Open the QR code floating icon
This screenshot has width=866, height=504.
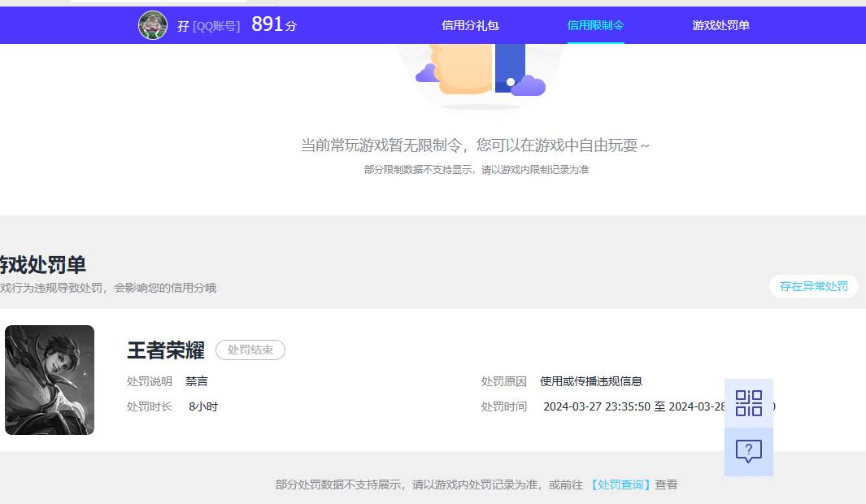click(x=748, y=403)
